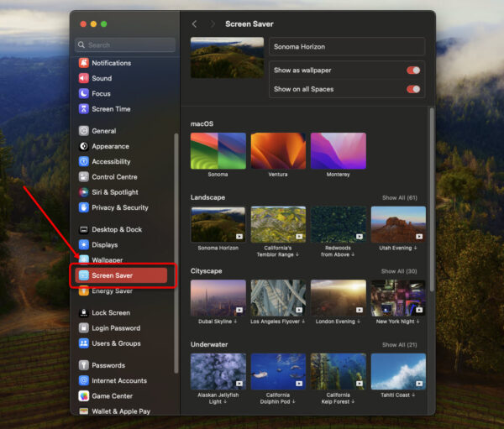Choose California Kelp Forest thumbnail
The width and height of the screenshot is (504, 429).
(339, 371)
